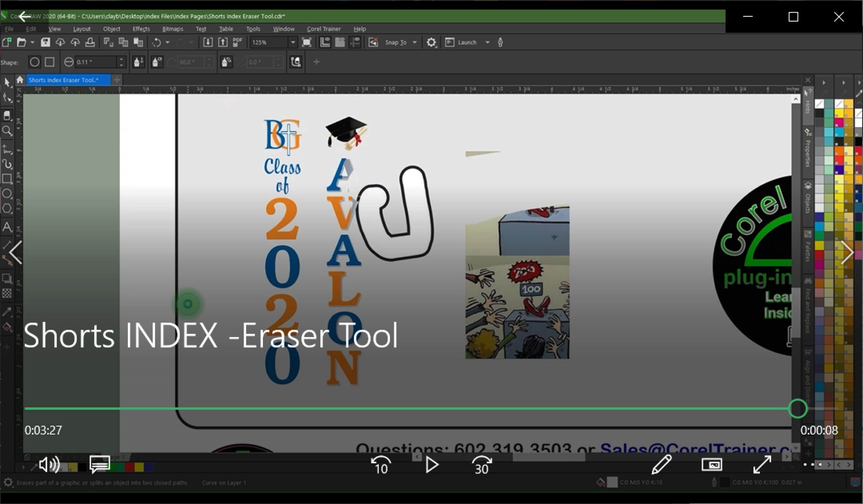The width and height of the screenshot is (863, 504).
Task: Select the Ellipse tool
Action: [7, 194]
